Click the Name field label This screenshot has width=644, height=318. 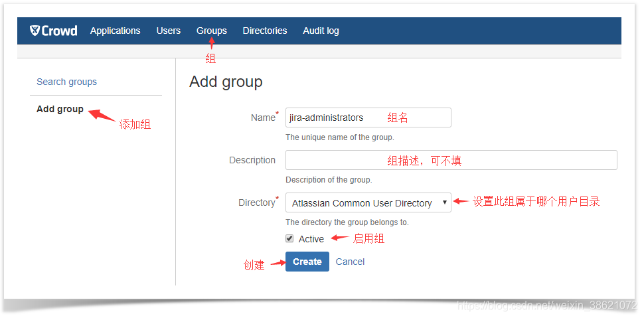pyautogui.click(x=264, y=118)
